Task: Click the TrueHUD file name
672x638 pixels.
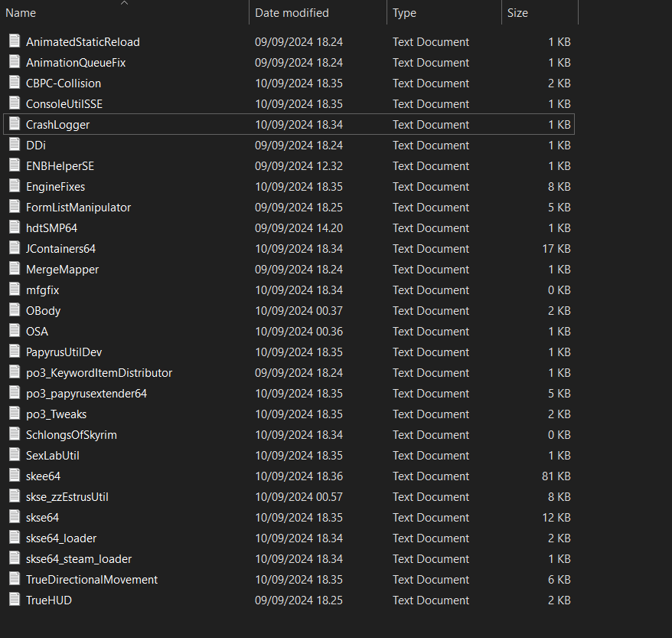Action: click(x=49, y=600)
